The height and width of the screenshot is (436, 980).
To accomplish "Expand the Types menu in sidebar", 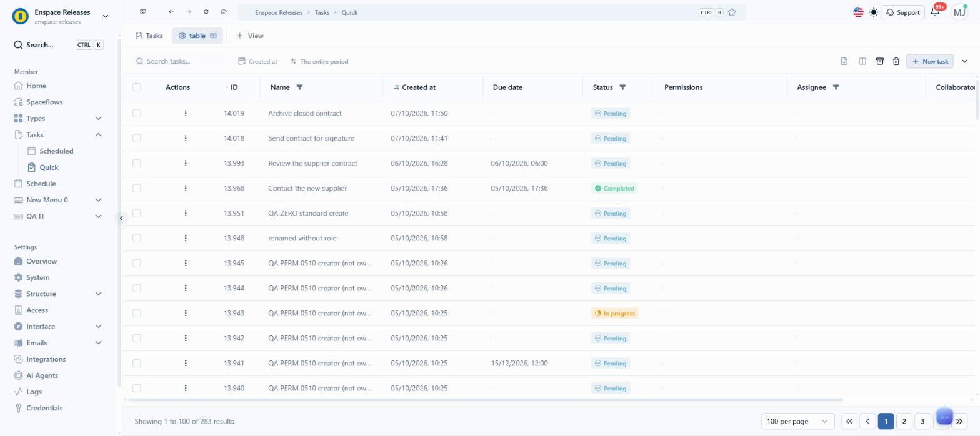I will click(98, 118).
